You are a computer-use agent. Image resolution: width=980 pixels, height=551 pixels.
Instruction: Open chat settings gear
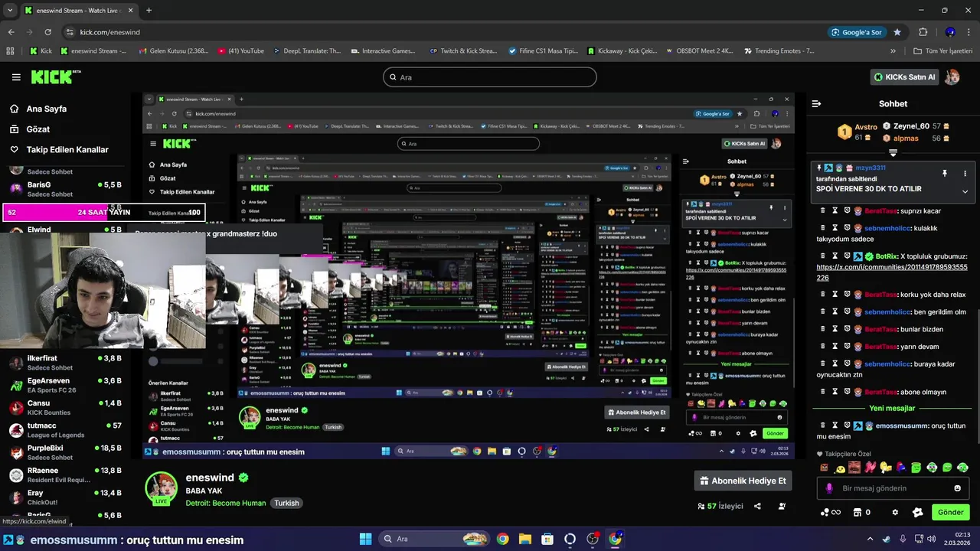coord(895,512)
